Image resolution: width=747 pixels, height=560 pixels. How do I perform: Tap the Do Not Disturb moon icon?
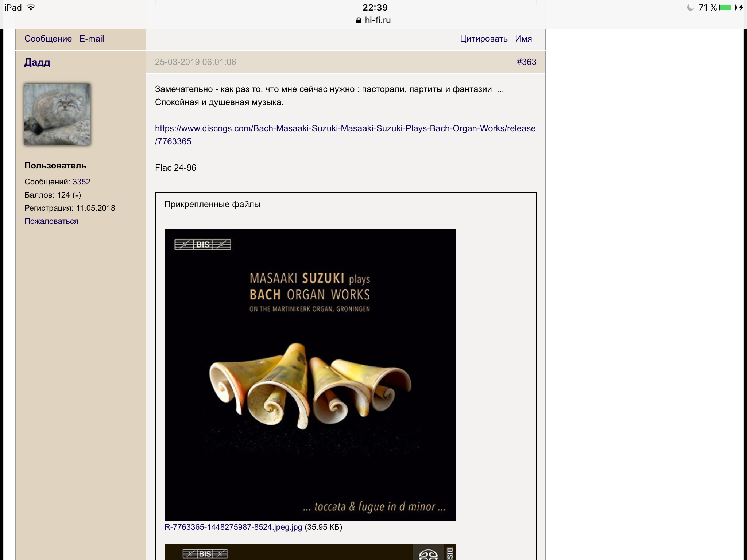690,8
